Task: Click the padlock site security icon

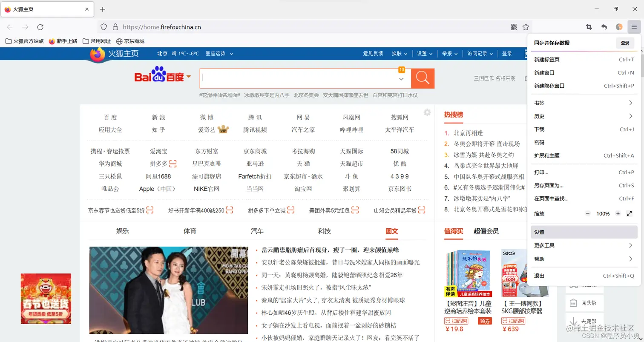Action: pos(115,27)
